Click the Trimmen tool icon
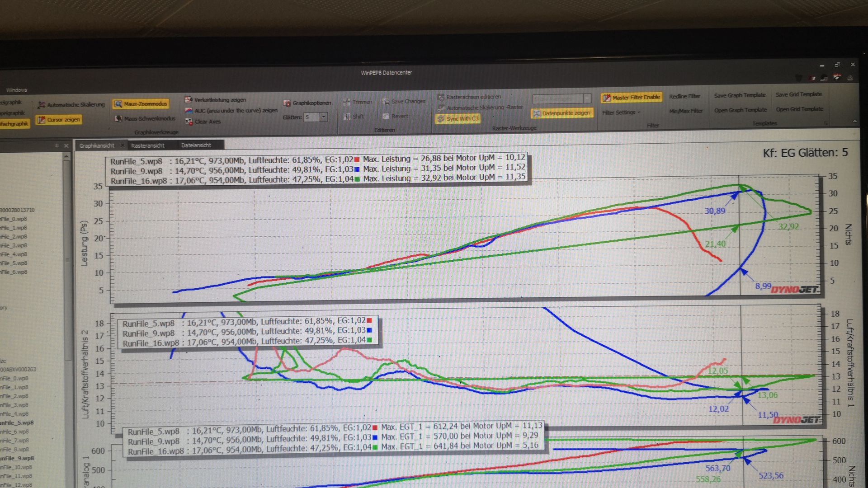The height and width of the screenshot is (488, 868). (x=347, y=102)
